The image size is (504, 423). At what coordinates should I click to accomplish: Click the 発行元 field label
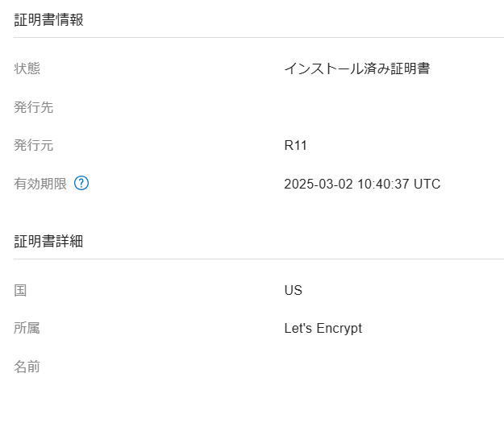tap(33, 145)
